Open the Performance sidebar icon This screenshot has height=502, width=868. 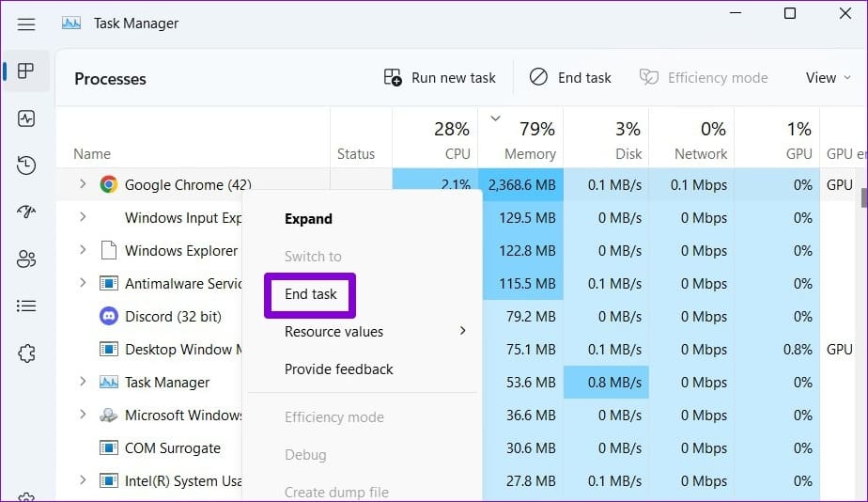click(x=26, y=118)
